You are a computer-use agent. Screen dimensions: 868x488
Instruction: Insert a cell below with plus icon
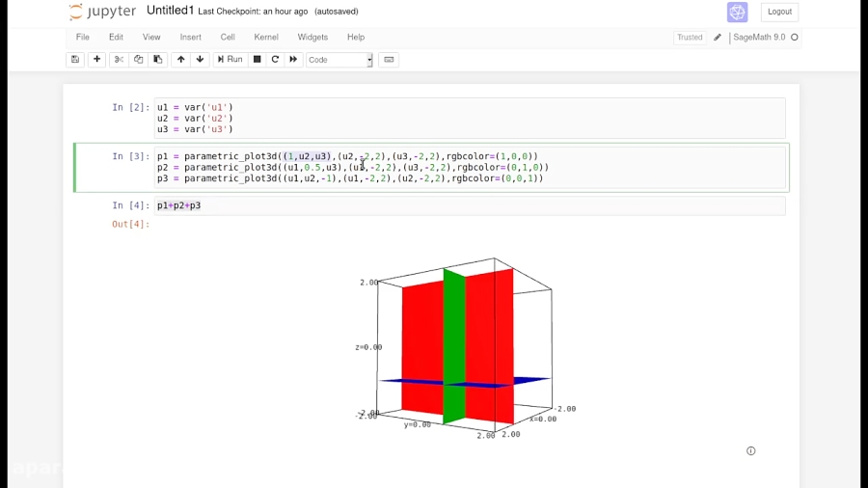[x=97, y=60]
